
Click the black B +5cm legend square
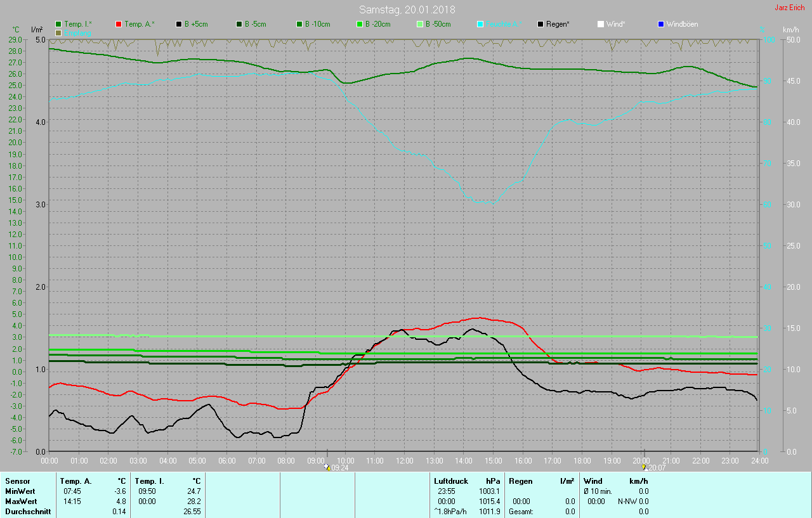coord(179,24)
